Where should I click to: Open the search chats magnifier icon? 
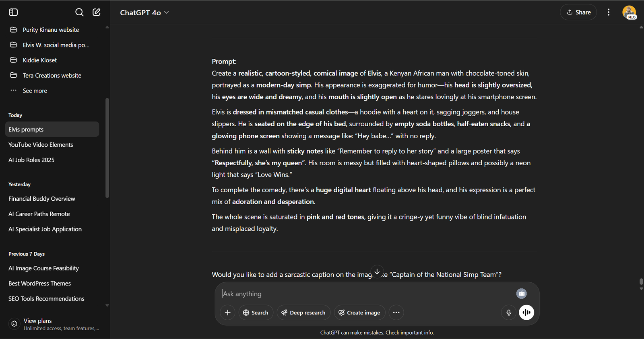(x=79, y=12)
